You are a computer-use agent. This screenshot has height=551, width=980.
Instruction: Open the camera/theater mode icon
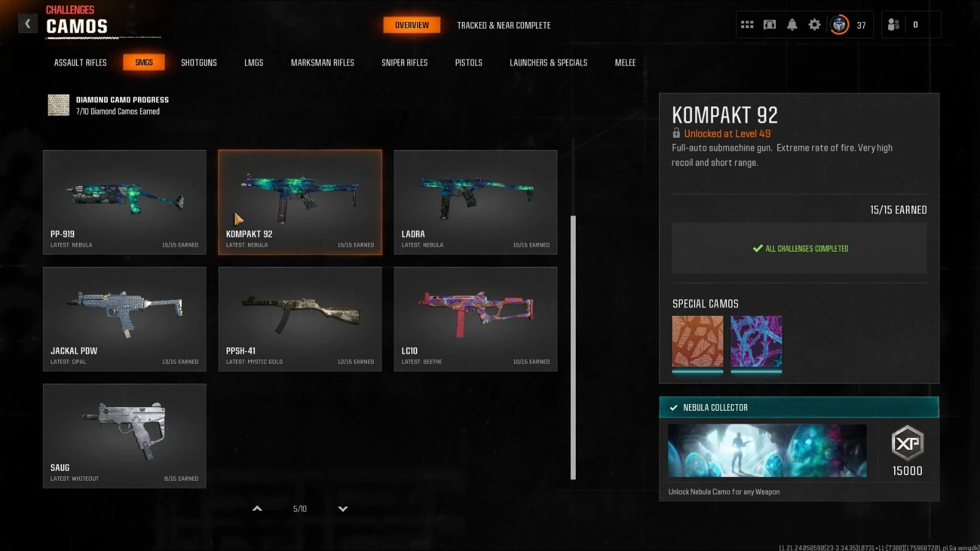pyautogui.click(x=770, y=25)
